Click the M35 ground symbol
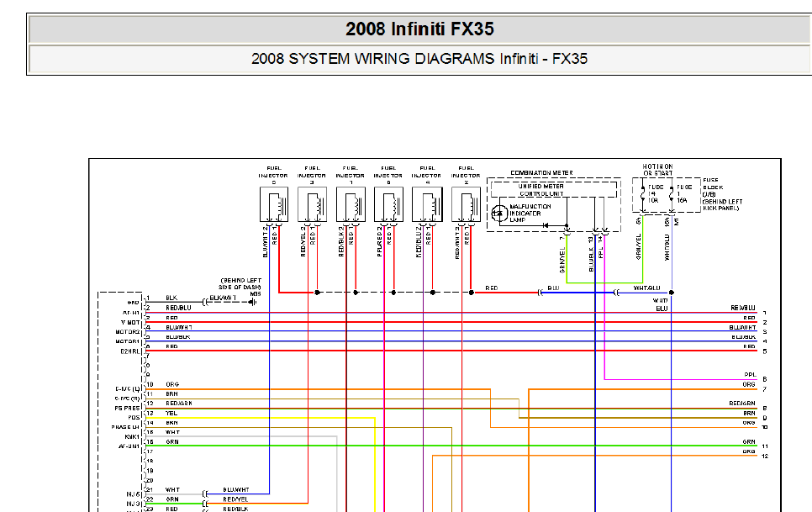Screen dimensions: 812x512 pyautogui.click(x=252, y=302)
